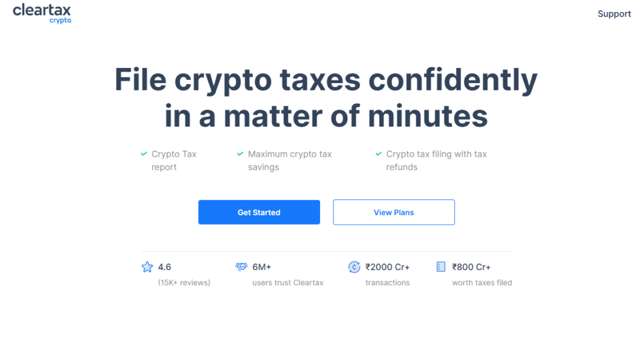Click the checkmark beside Crypto tax filing
This screenshot has width=644, height=338.
[x=379, y=154]
